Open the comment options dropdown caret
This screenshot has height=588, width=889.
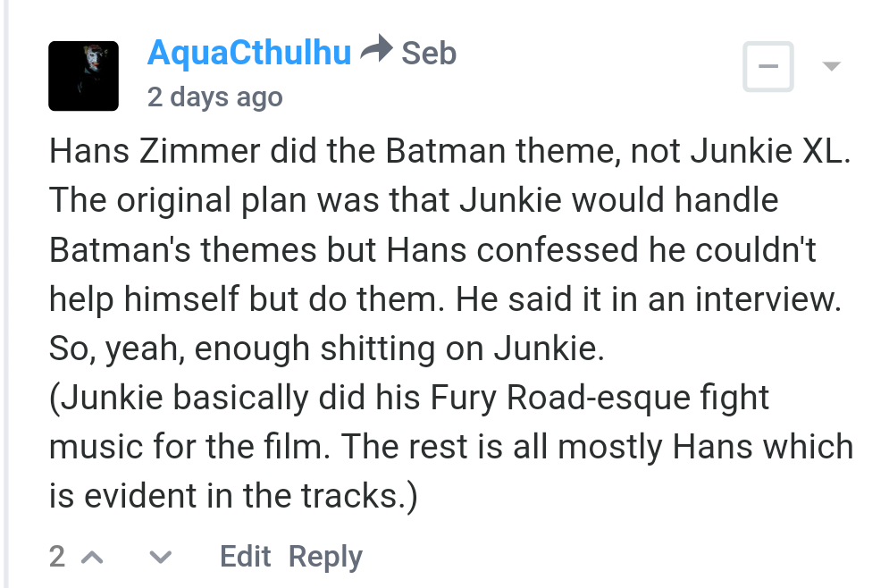[x=831, y=66]
